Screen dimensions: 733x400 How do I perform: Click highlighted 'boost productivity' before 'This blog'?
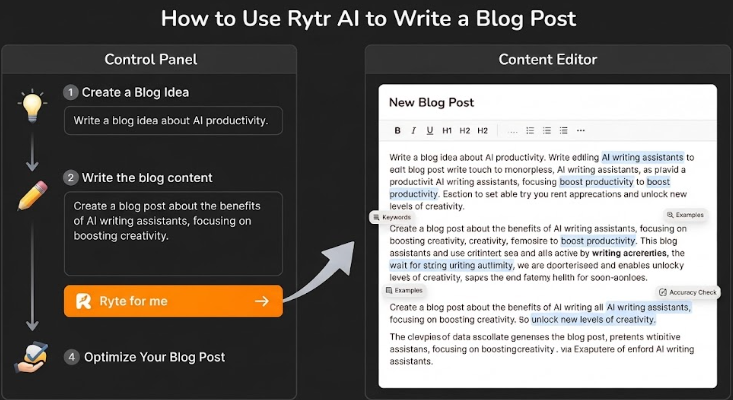pos(598,241)
